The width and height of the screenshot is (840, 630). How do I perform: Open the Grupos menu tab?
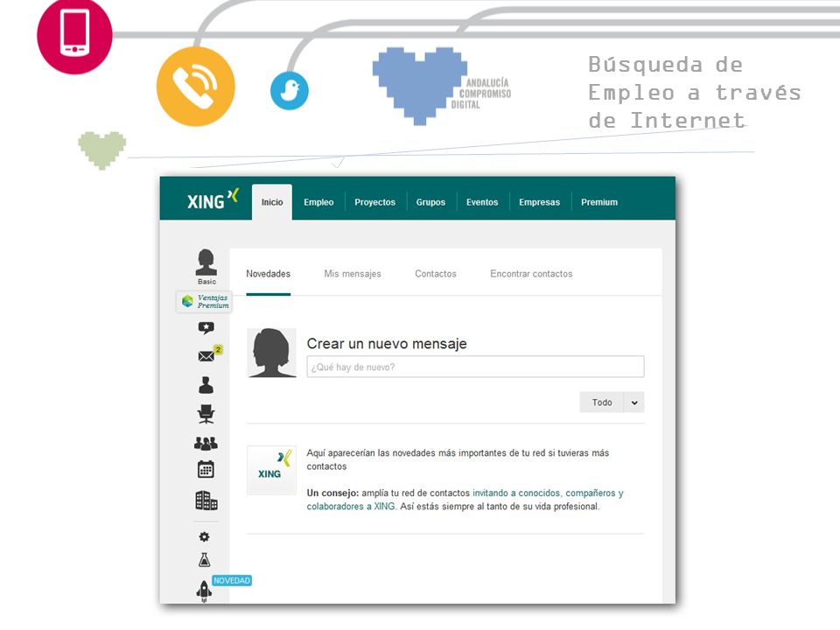tap(430, 202)
